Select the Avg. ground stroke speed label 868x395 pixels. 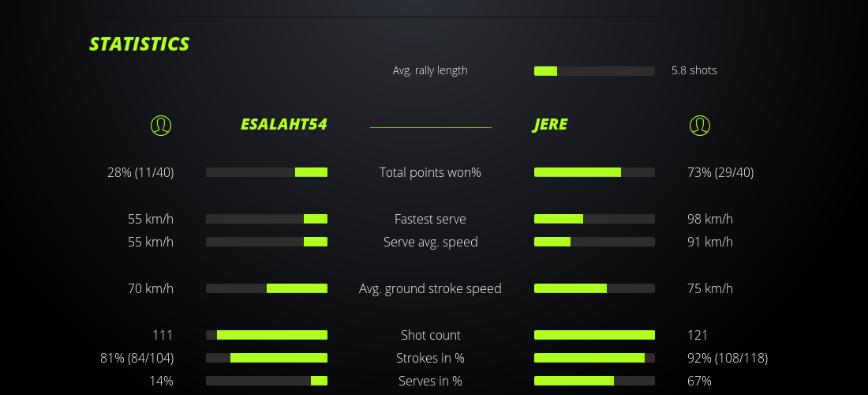coord(430,288)
